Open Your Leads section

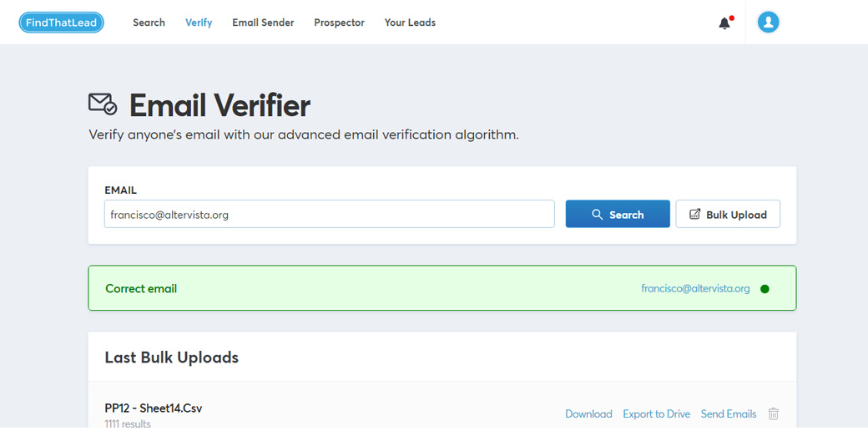[x=410, y=23]
